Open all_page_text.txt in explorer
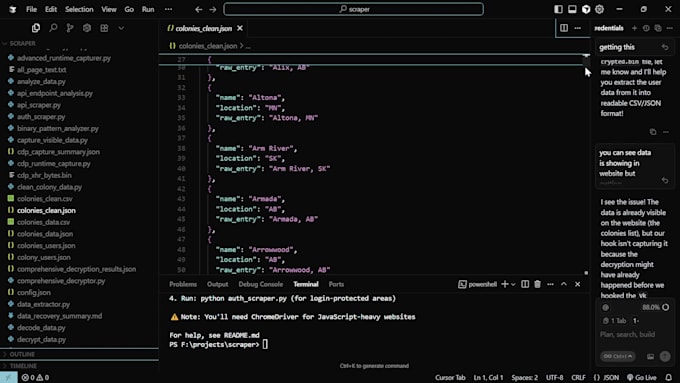This screenshot has width=680, height=383. [x=42, y=69]
